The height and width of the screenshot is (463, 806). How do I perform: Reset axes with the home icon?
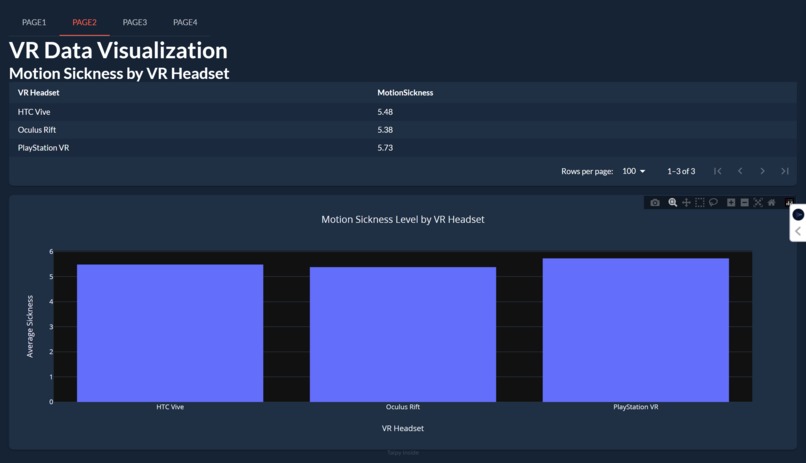pyautogui.click(x=772, y=202)
